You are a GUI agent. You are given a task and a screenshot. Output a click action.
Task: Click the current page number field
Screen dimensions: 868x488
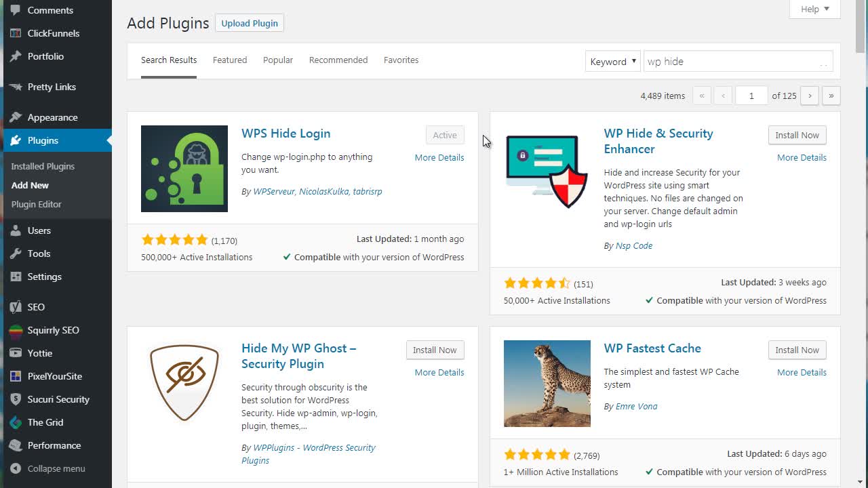coord(751,96)
